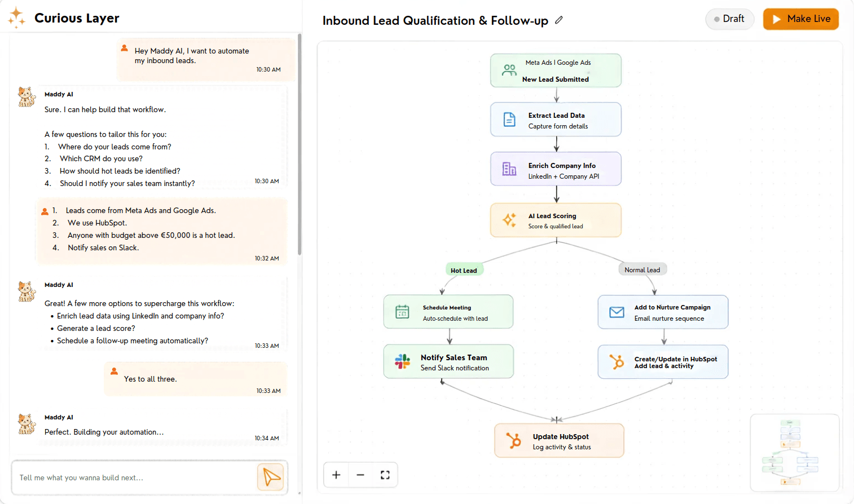Click 'Log activity & status' subtitle
This screenshot has width=859, height=504.
[562, 447]
